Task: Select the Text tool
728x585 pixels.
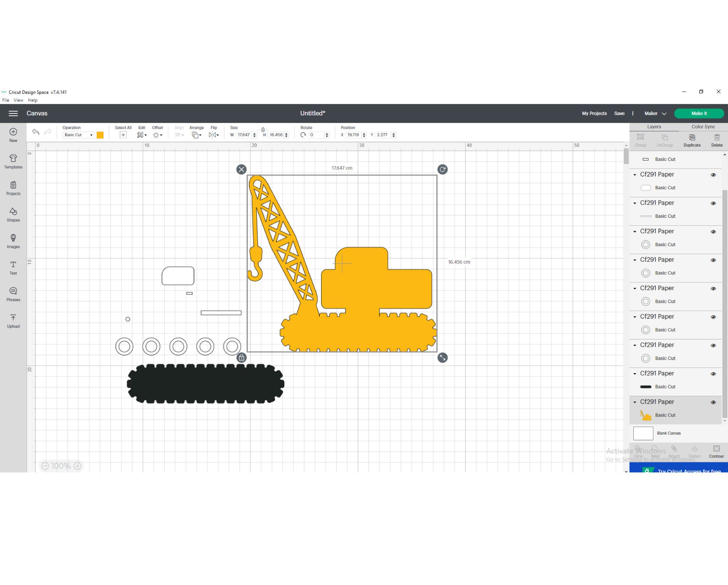Action: tap(13, 268)
